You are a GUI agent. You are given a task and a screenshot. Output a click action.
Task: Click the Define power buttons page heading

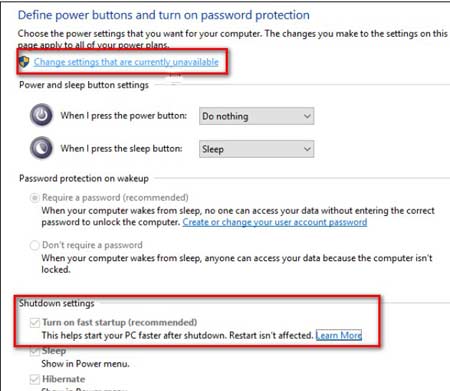(164, 15)
